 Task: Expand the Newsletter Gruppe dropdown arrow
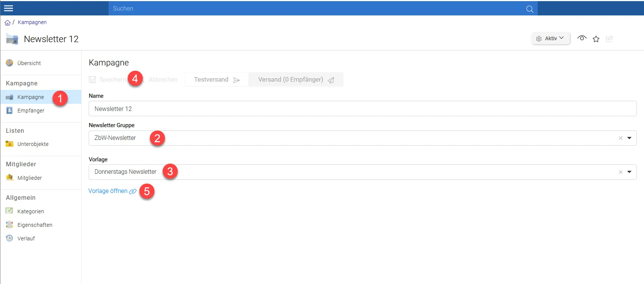coord(629,138)
